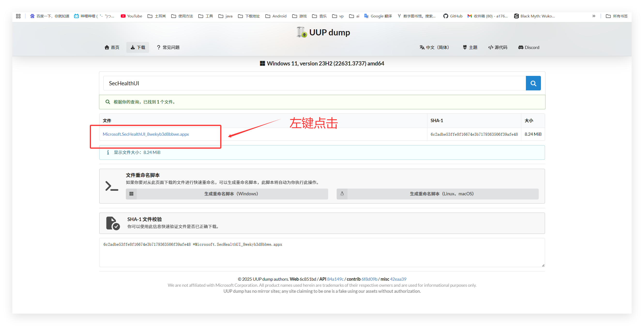Expand the bookmarks overflow chevron
644x326 pixels.
tap(594, 16)
